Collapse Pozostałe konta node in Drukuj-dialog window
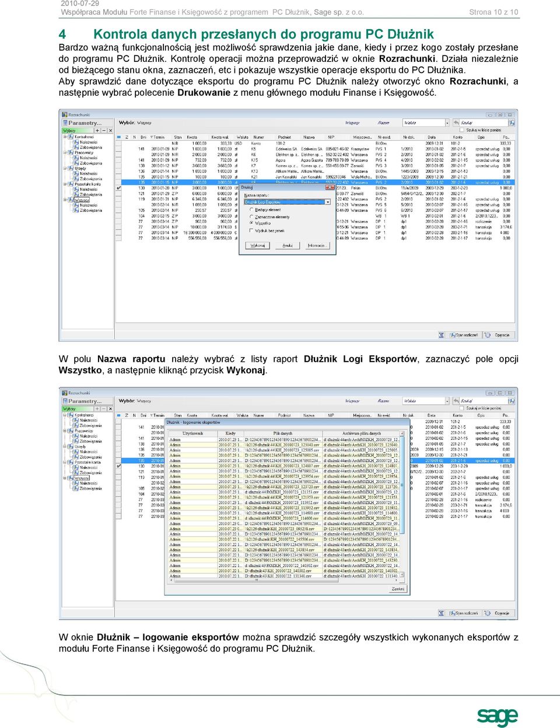This screenshot has height=728, width=560. point(65,184)
